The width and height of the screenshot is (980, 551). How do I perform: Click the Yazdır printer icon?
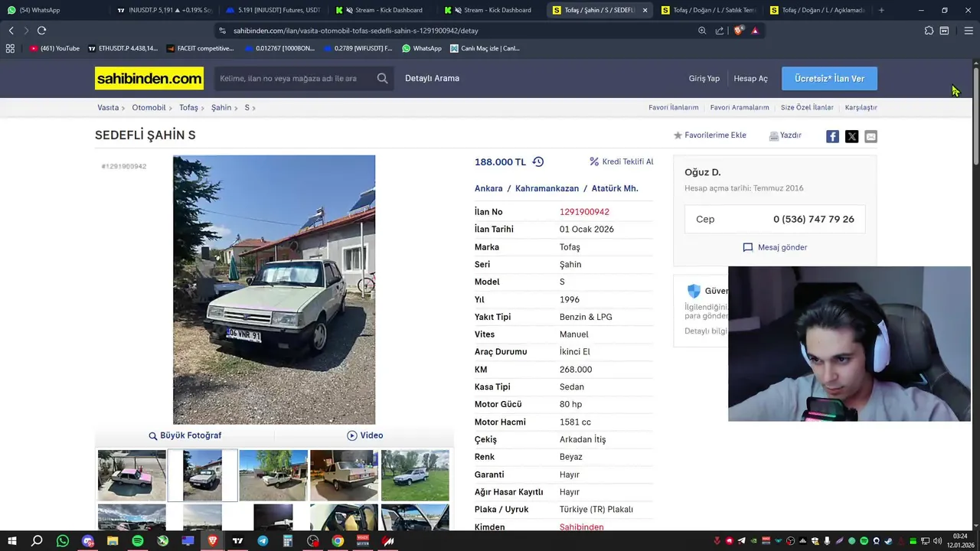774,135
